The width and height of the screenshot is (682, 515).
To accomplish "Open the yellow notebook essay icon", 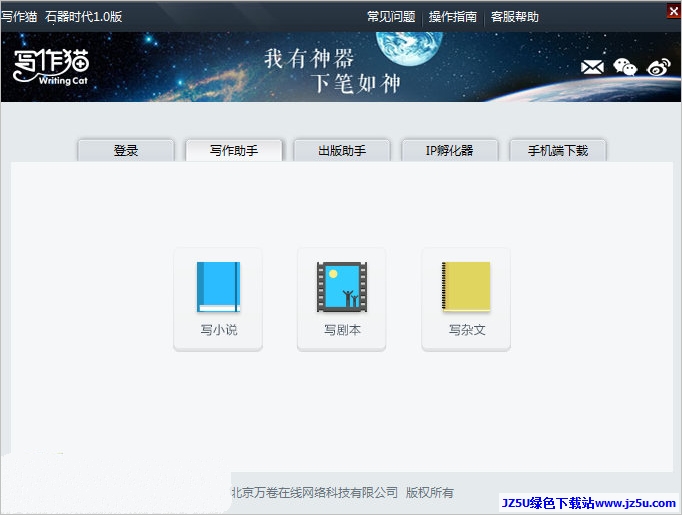I will (x=466, y=287).
